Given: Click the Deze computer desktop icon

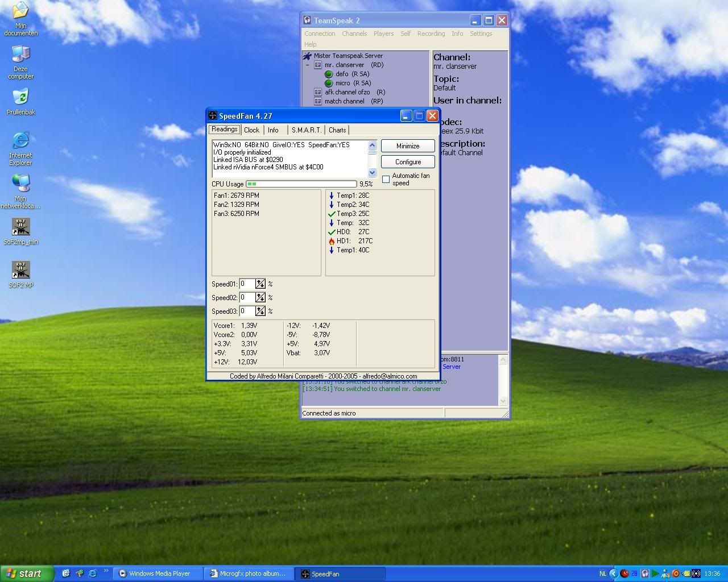Looking at the screenshot, I should [20, 55].
